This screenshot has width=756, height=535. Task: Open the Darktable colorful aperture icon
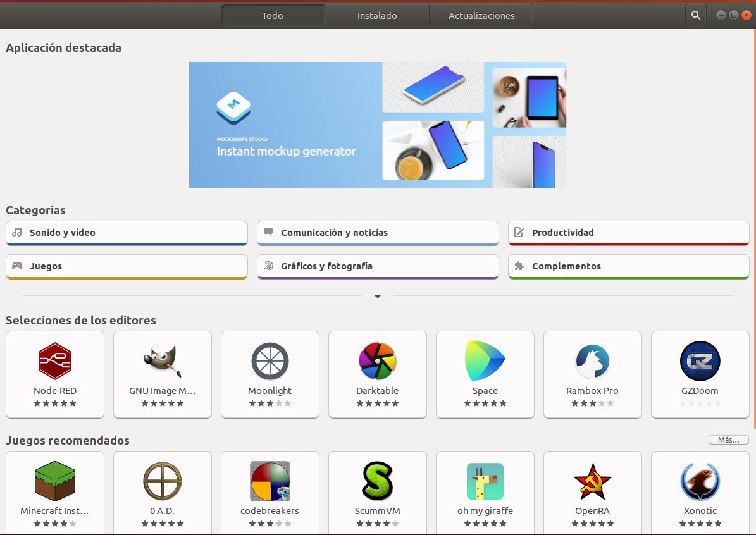point(378,361)
